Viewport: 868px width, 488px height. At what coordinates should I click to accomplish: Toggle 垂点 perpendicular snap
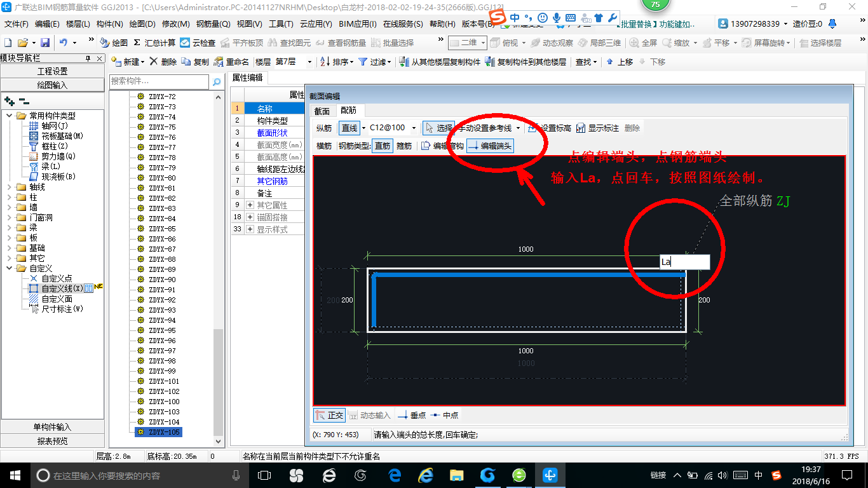pos(412,415)
